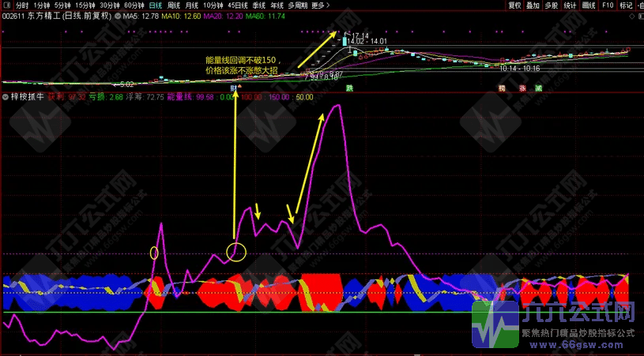Click the red 涨 marker below the price chart
This screenshot has width=644, height=356.
coord(522,88)
